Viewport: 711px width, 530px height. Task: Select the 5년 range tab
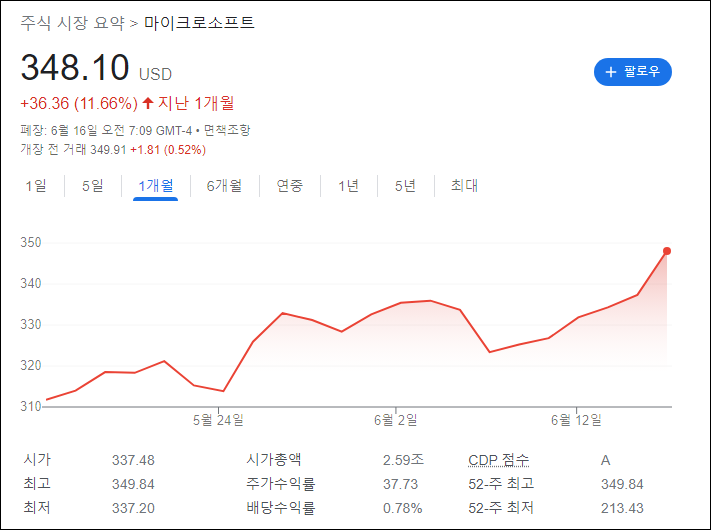coord(405,185)
